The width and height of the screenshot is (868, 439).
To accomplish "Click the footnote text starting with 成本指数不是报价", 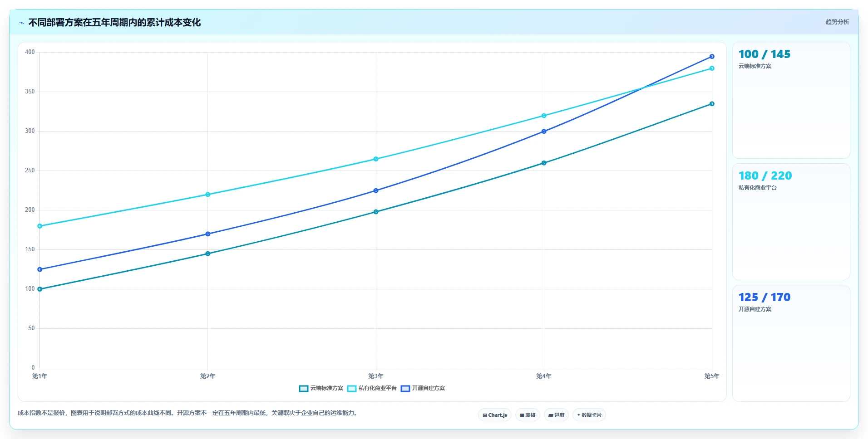I will [188, 413].
